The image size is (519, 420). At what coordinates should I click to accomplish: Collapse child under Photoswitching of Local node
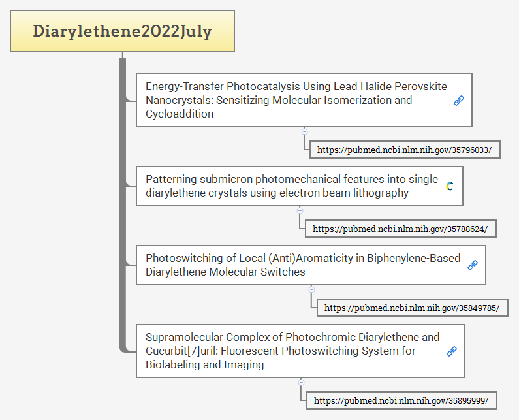point(311,290)
